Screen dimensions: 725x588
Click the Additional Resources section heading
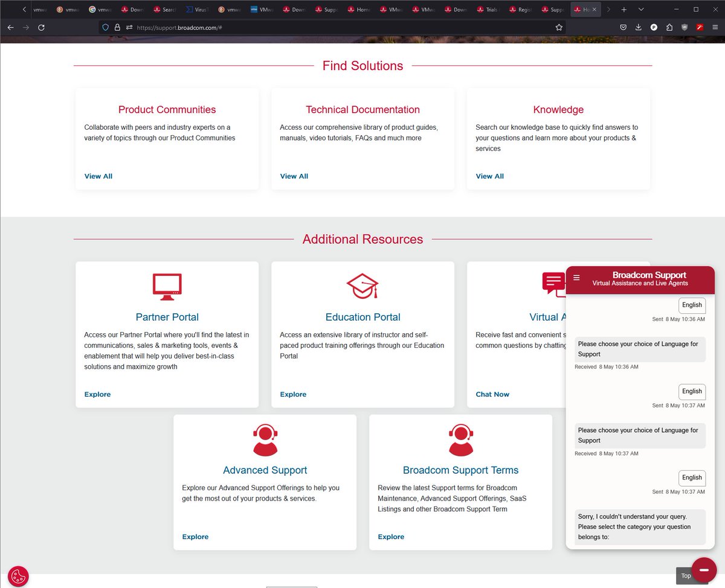[x=362, y=239]
